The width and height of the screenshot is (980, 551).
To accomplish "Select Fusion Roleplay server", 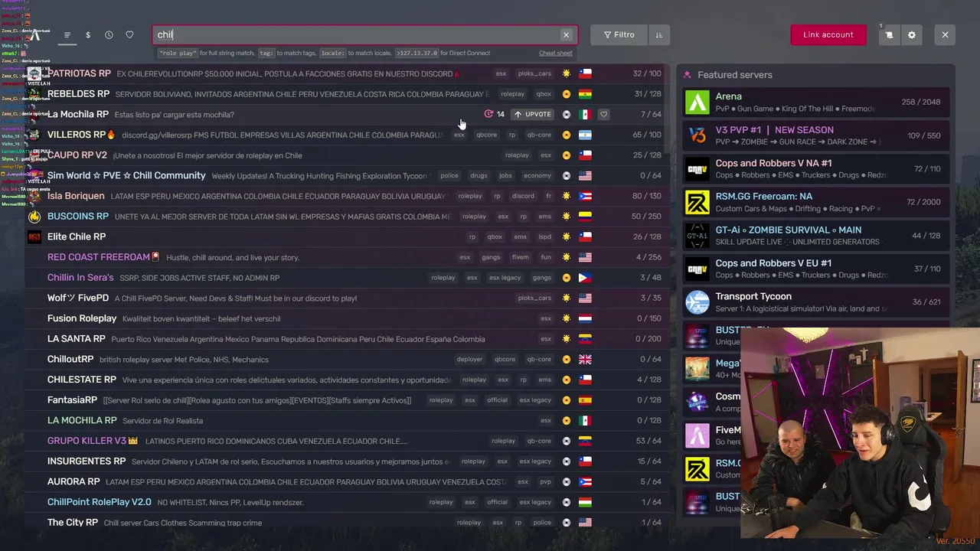I will click(346, 318).
